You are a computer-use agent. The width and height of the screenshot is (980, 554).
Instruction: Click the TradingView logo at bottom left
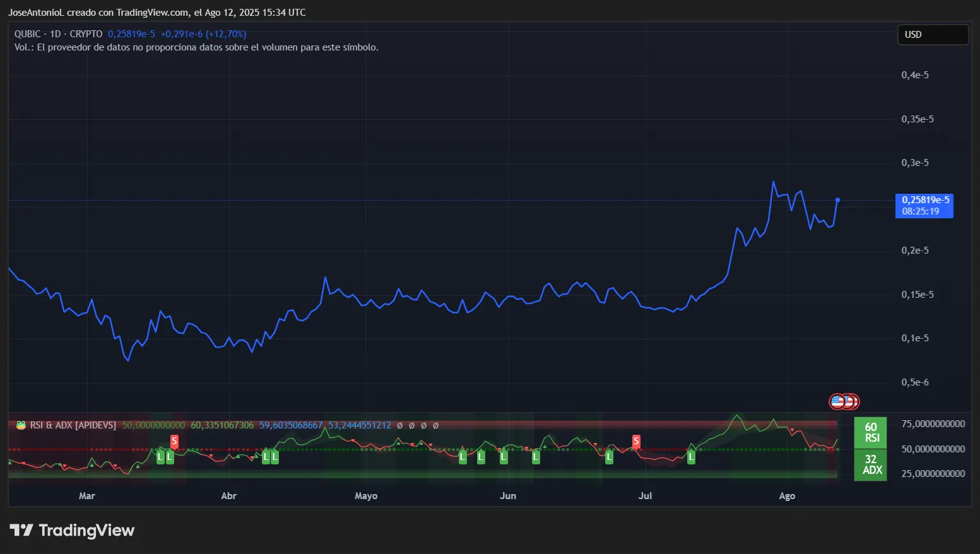(72, 530)
